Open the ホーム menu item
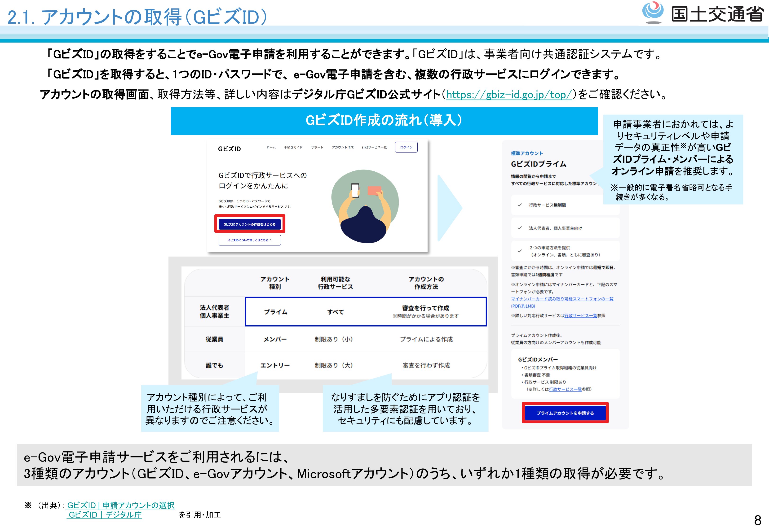This screenshot has height=532, width=769. click(x=271, y=147)
